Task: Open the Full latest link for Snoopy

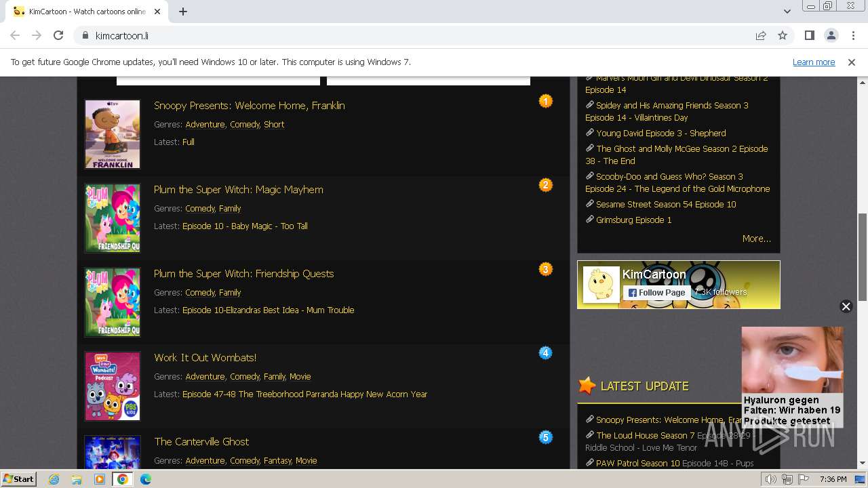Action: click(x=189, y=142)
